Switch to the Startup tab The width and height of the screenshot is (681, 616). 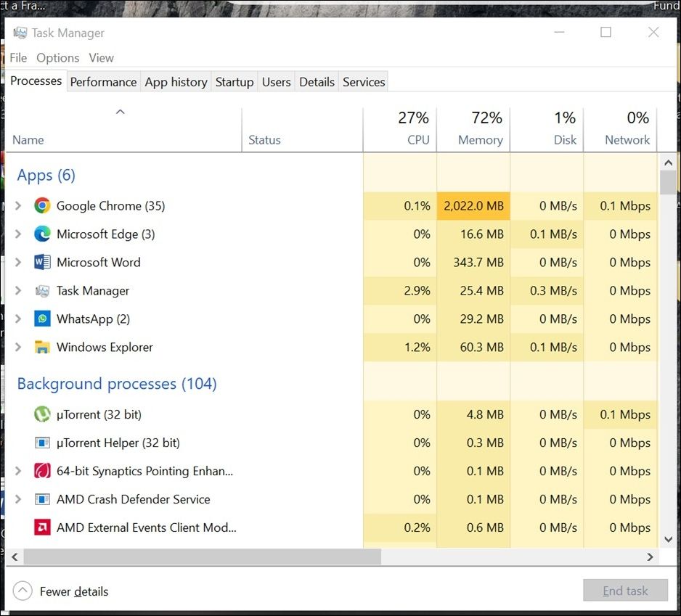(235, 82)
